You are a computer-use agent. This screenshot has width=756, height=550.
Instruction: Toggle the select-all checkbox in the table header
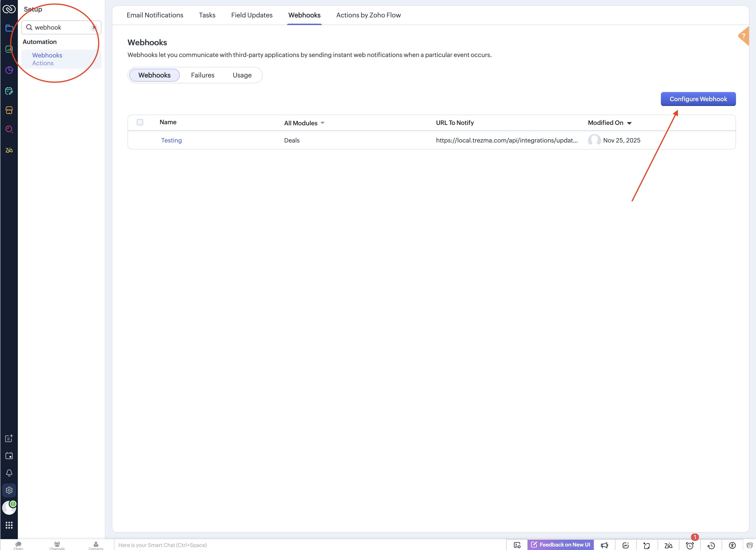tap(140, 122)
